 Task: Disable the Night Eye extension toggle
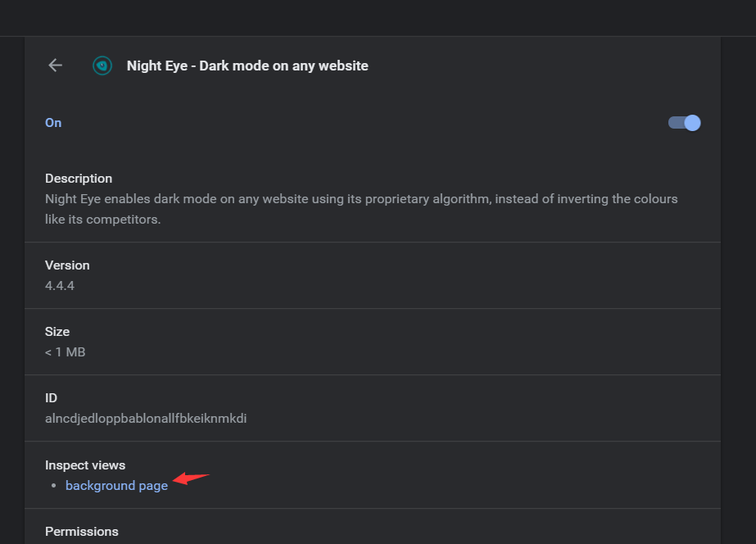point(685,123)
